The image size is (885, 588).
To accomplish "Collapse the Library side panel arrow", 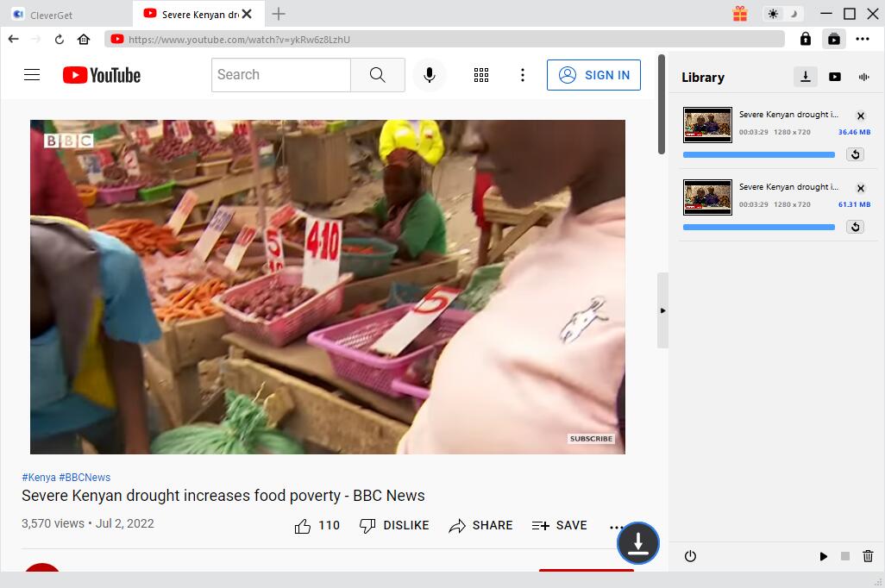I will [x=662, y=310].
